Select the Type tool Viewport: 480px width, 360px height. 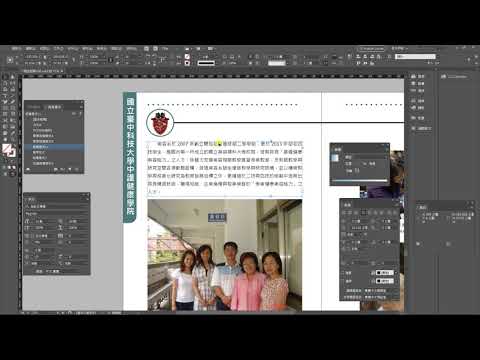(6, 95)
